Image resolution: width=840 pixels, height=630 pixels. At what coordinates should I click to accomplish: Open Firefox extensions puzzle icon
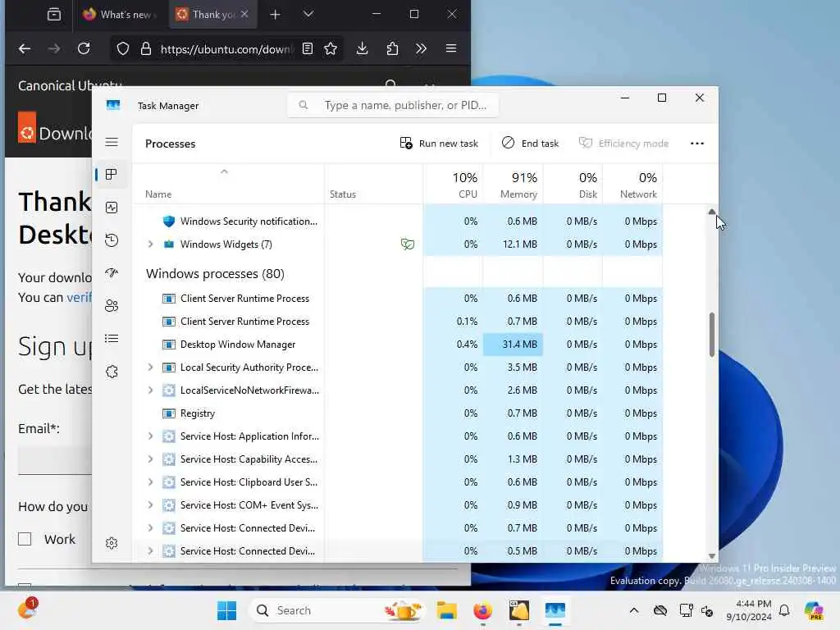click(392, 48)
